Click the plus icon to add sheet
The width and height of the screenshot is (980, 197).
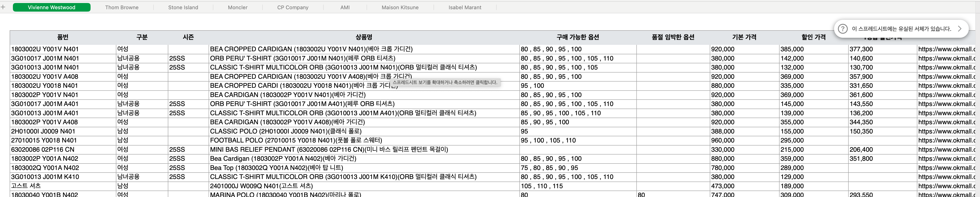[3, 7]
